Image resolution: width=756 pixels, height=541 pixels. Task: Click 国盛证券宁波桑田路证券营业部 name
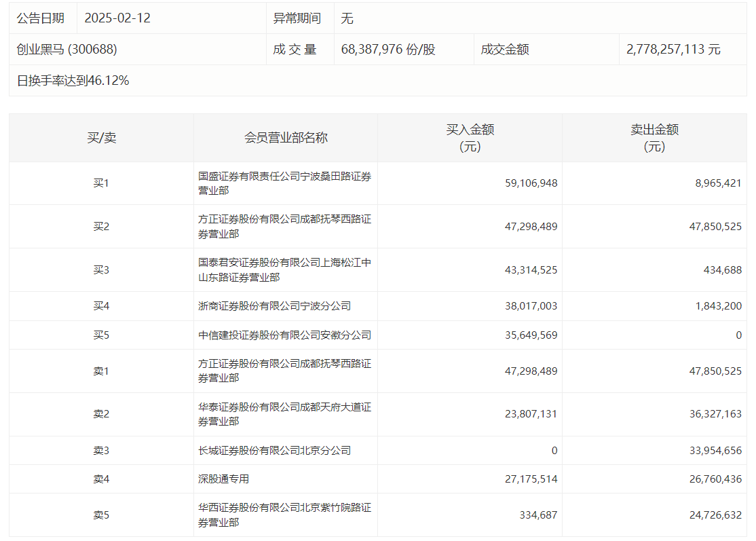pyautogui.click(x=285, y=183)
